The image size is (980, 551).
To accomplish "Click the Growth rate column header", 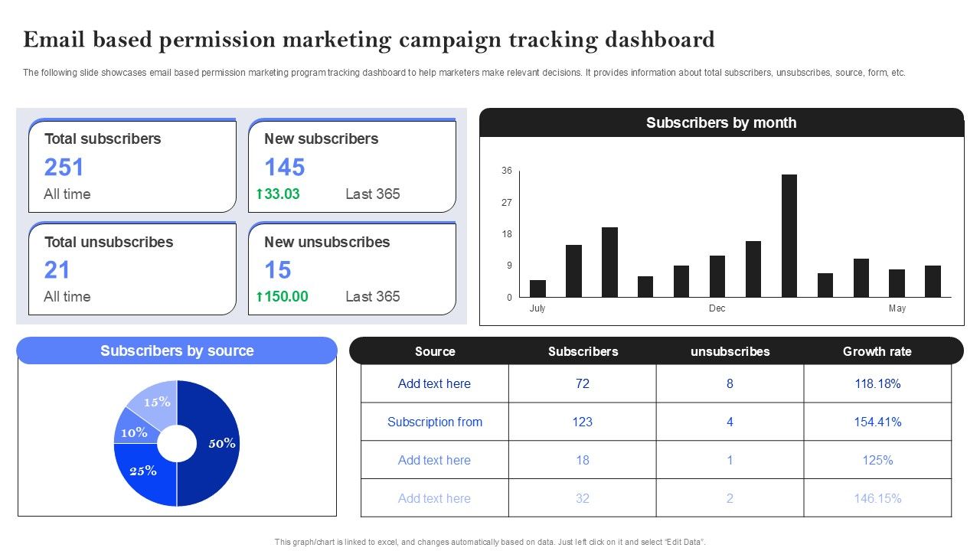I will point(877,351).
